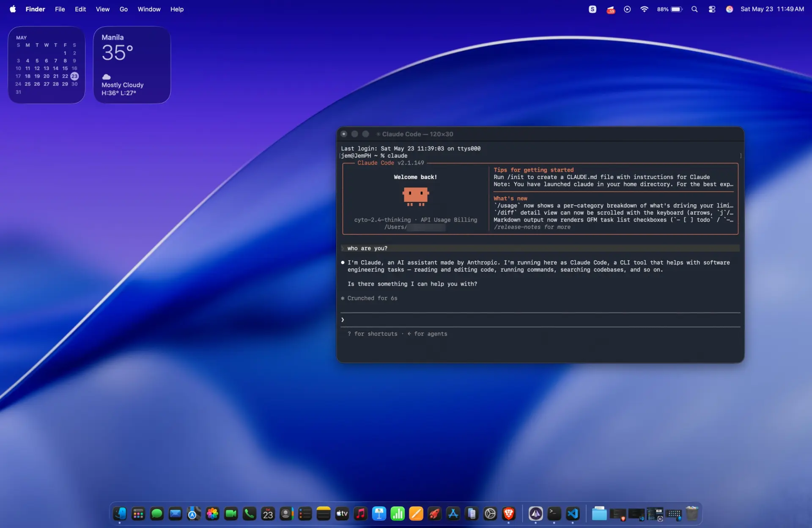Open the Finder menu in the menu bar
Viewport: 812px width, 528px height.
(x=35, y=9)
